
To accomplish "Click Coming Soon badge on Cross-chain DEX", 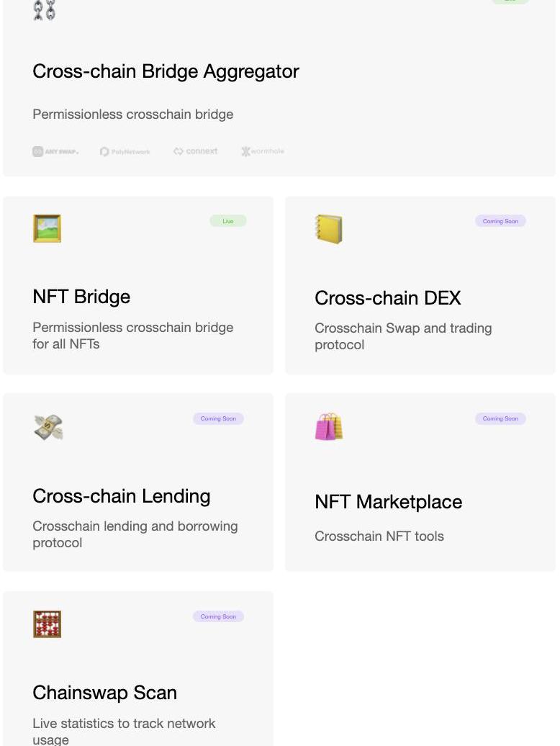I will [500, 221].
